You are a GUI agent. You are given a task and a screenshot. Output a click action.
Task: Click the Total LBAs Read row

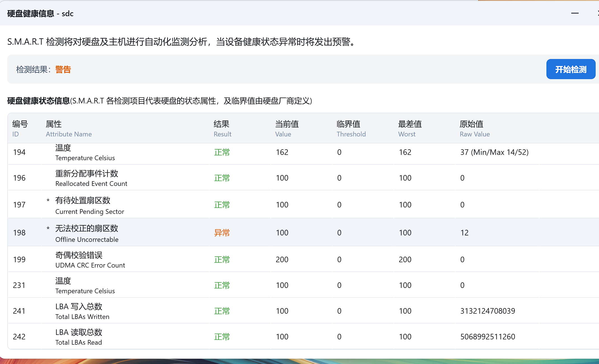[x=79, y=337]
